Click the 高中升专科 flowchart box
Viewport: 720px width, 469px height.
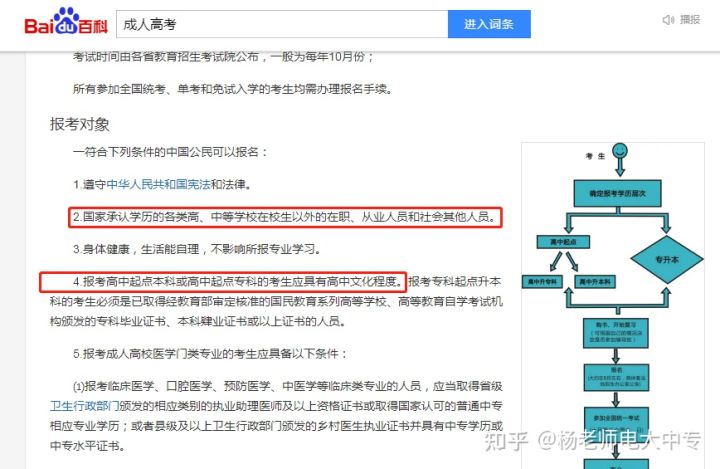coord(542,282)
